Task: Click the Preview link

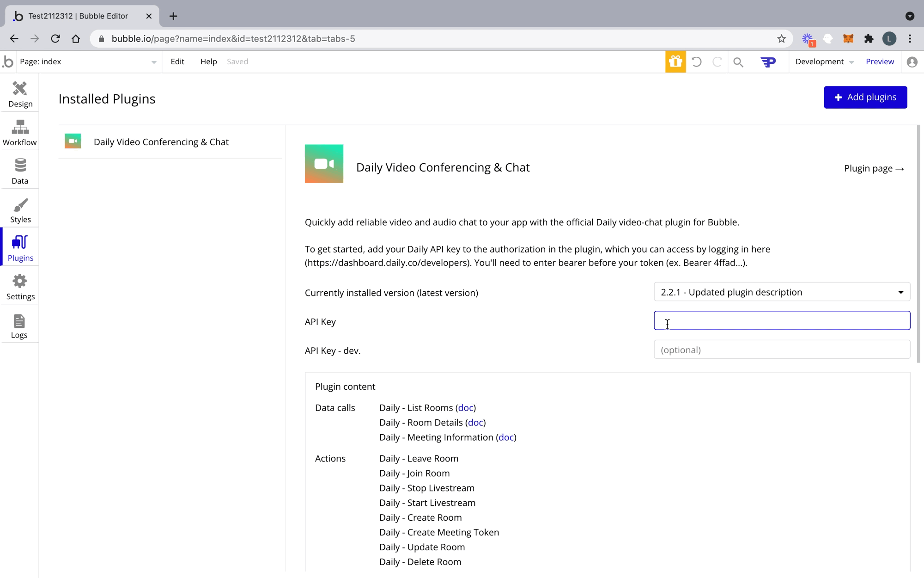Action: (880, 62)
